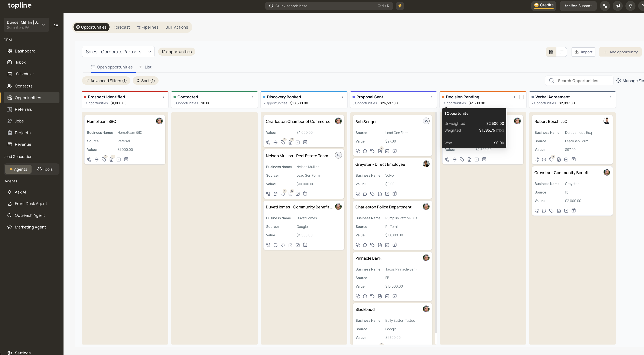Click call icon on HomeTeam BBQ card
The height and width of the screenshot is (355, 644).
pos(89,160)
